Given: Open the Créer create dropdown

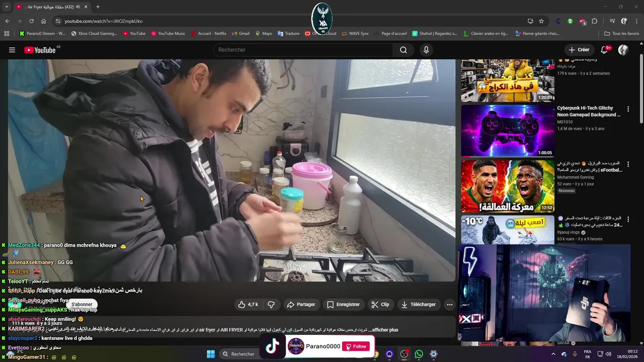Looking at the screenshot, I should 579,50.
